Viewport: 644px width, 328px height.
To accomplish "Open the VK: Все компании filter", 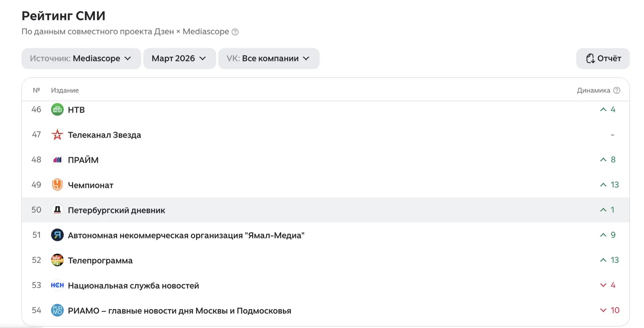I will (x=268, y=59).
